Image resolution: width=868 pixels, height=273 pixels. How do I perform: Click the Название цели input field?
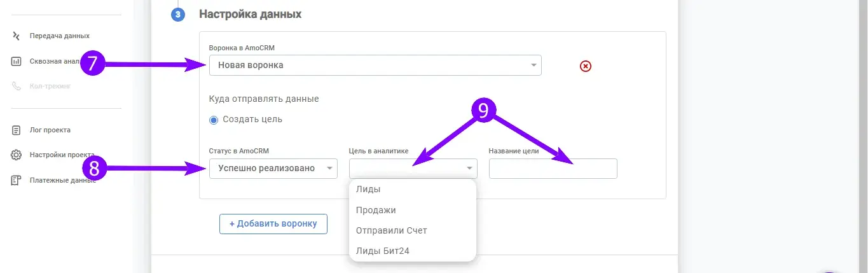tap(553, 169)
